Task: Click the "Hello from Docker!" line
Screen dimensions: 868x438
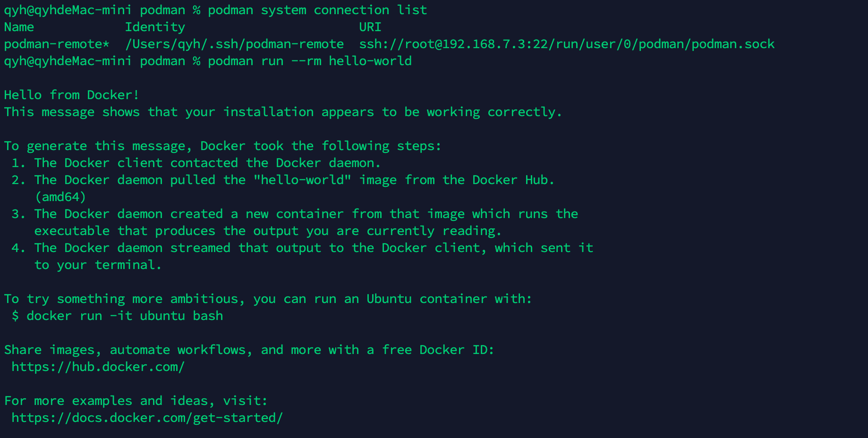Action: [72, 95]
